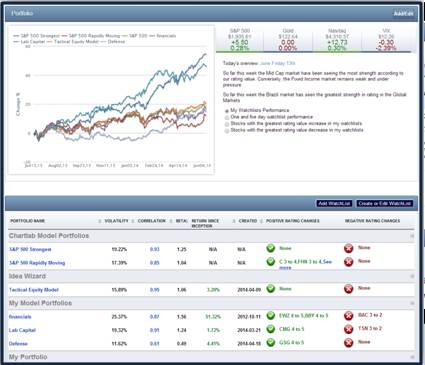Sort by the Volatility column arrows
425x365 pixels.
point(133,221)
